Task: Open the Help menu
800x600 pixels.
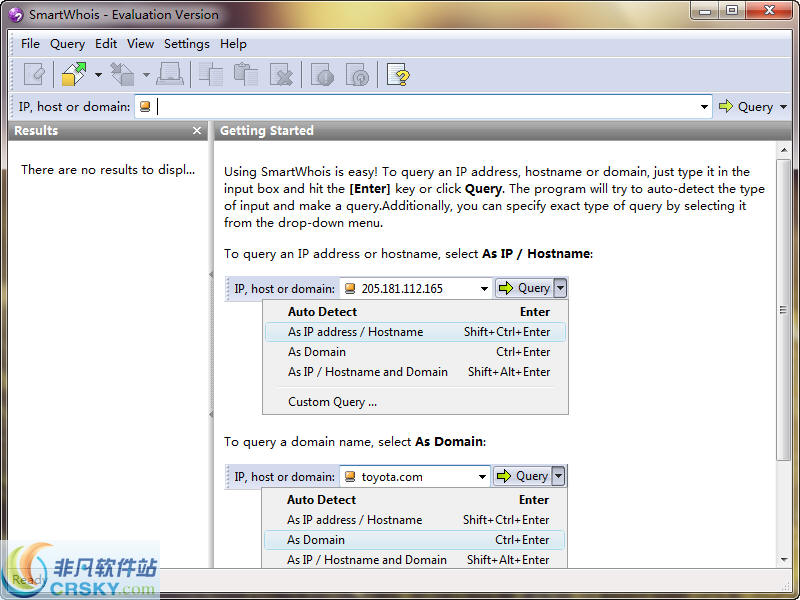Action: pos(233,44)
